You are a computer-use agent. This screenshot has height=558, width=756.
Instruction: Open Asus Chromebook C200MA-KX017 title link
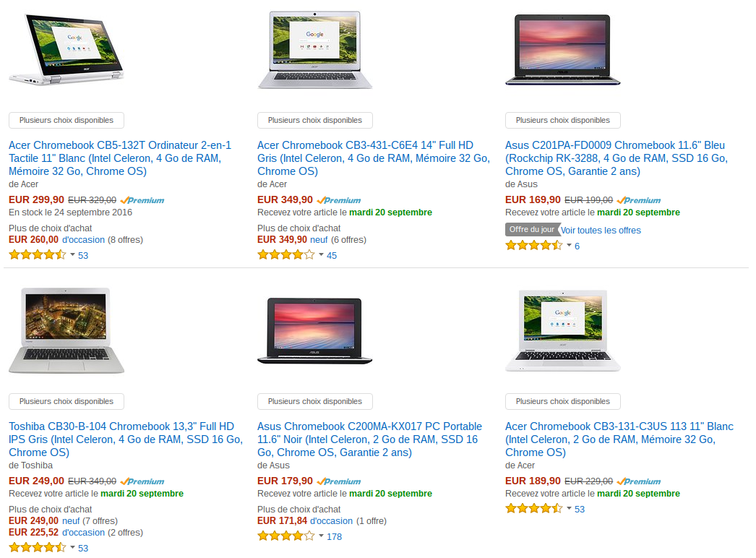point(370,439)
